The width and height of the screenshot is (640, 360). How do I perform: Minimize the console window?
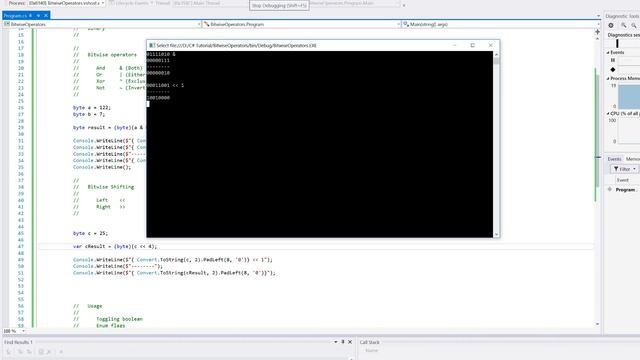(x=454, y=45)
